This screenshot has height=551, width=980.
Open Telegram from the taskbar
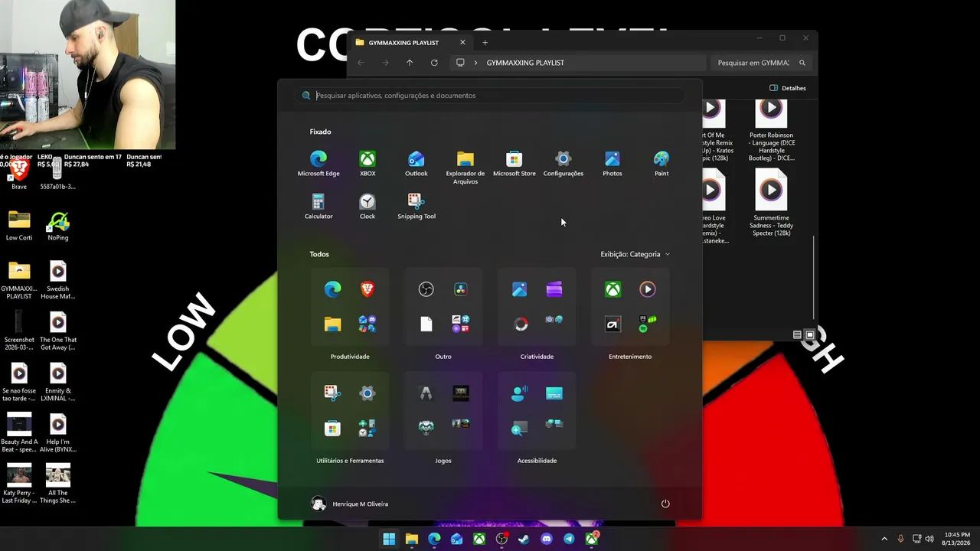pyautogui.click(x=569, y=539)
